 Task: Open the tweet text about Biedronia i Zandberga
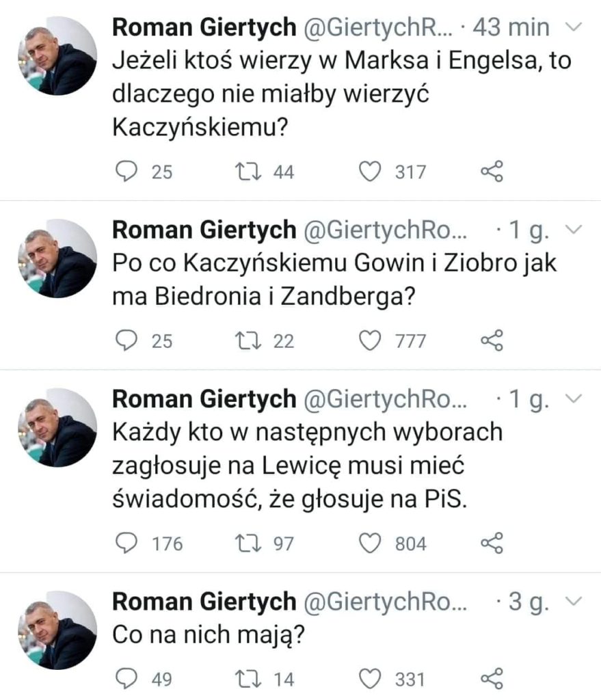334,280
